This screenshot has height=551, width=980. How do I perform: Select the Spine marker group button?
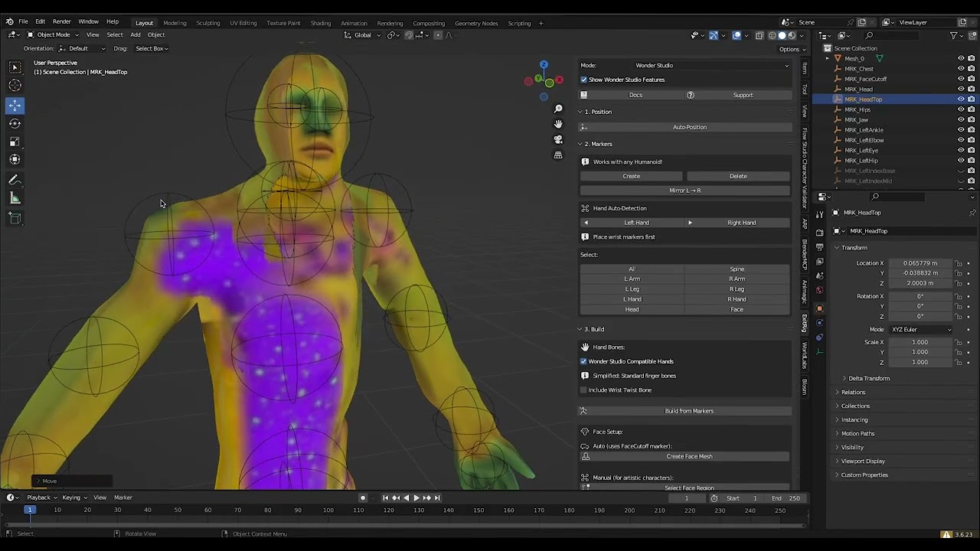[737, 269]
